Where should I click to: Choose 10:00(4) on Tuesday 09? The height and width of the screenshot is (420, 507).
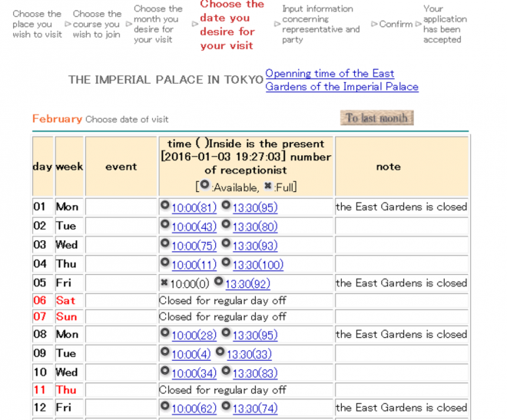191,354
